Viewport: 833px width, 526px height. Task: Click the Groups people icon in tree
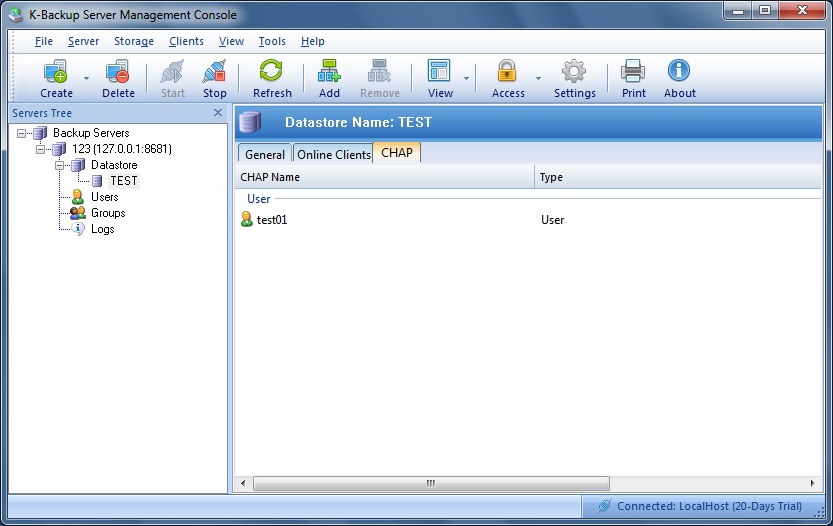(x=78, y=213)
